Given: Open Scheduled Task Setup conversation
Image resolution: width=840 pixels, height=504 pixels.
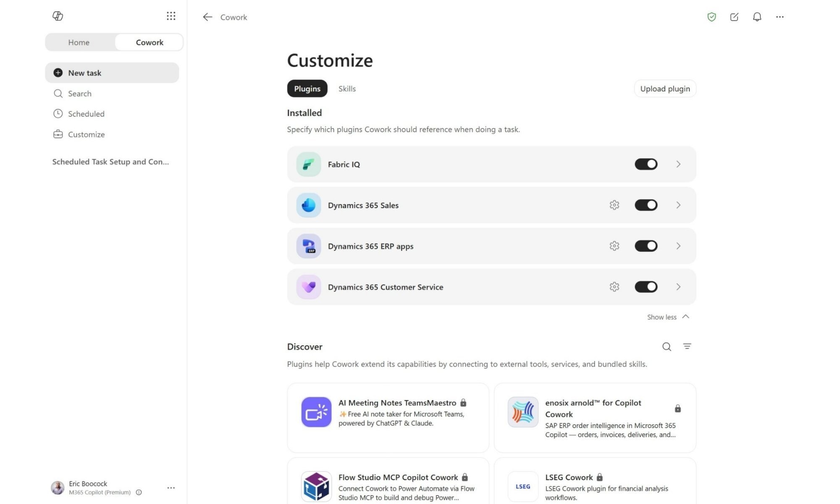Looking at the screenshot, I should point(110,162).
